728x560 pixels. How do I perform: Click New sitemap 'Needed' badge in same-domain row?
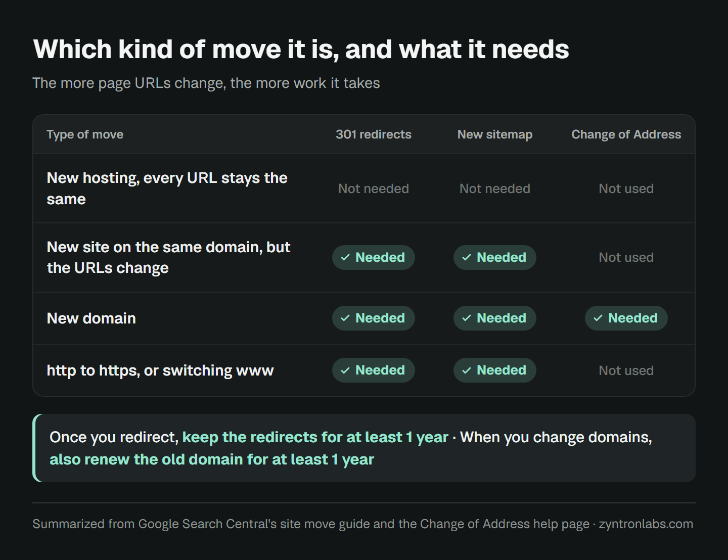click(x=495, y=258)
